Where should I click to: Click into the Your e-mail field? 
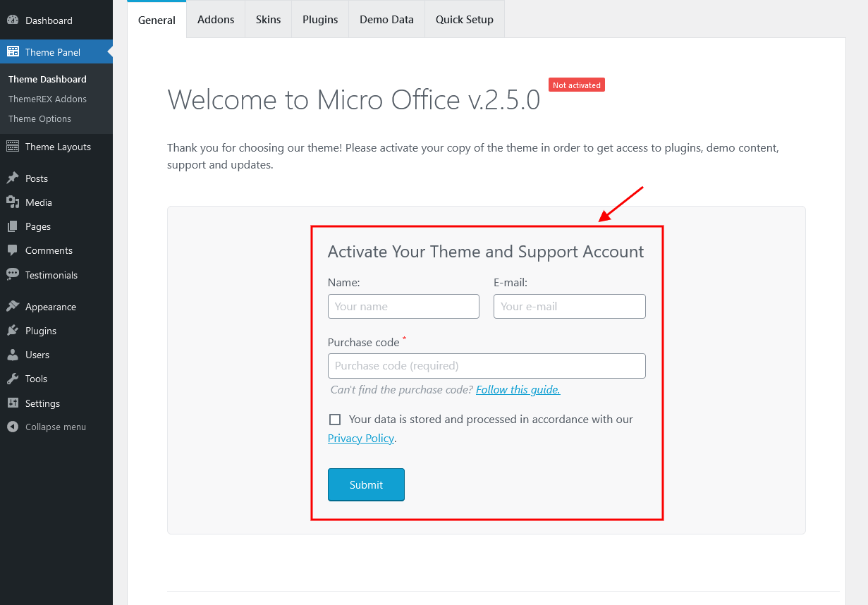pos(570,306)
